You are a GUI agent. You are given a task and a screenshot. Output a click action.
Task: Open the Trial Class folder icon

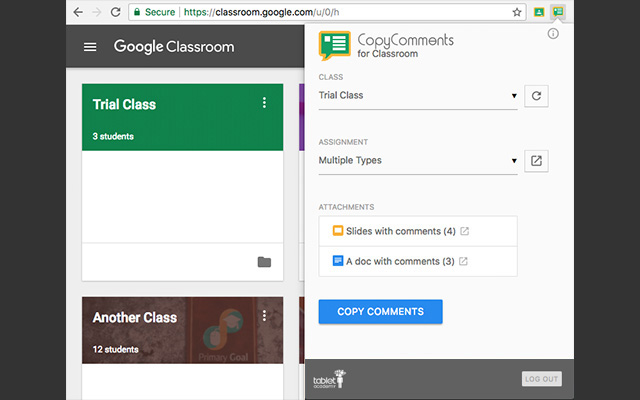[264, 262]
